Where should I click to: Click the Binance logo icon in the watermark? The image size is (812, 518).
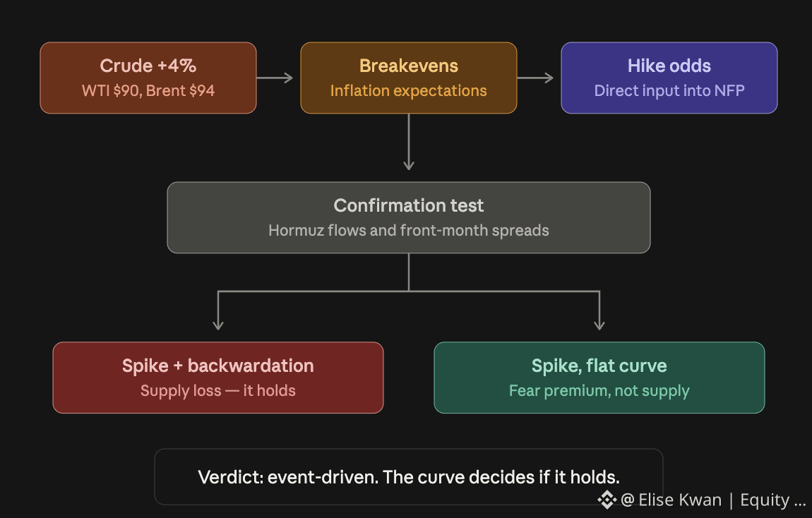pyautogui.click(x=607, y=500)
